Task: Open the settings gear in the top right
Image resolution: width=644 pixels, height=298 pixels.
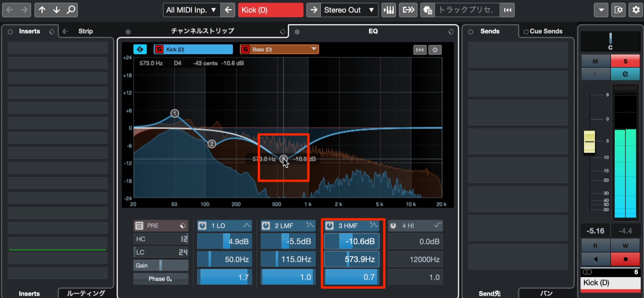Action: coord(636,10)
